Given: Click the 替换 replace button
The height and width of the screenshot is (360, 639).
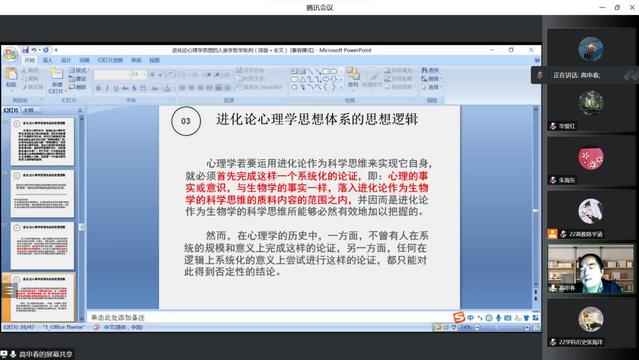Looking at the screenshot, I should tap(431, 79).
